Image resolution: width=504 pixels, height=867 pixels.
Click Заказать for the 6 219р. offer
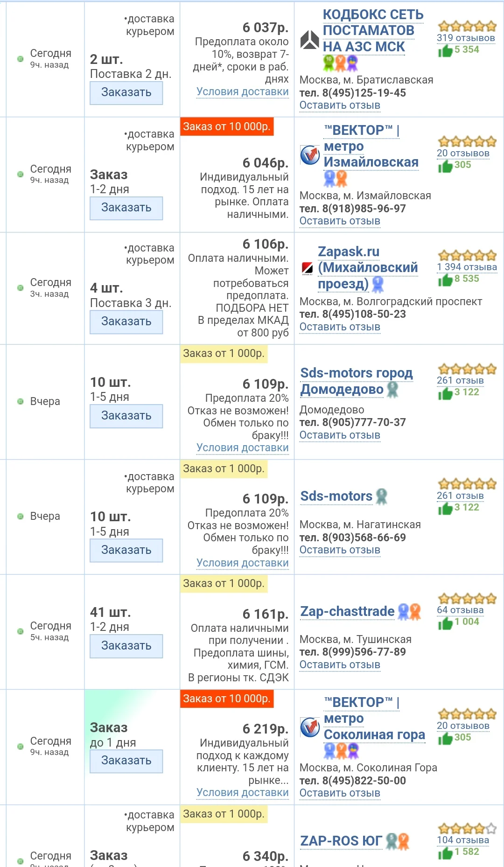[126, 761]
